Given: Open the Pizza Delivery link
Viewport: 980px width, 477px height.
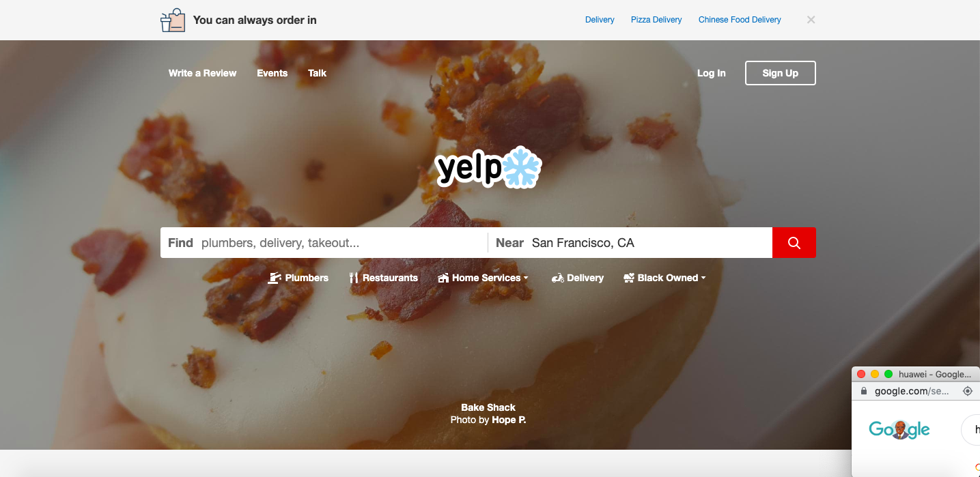Looking at the screenshot, I should click(656, 20).
